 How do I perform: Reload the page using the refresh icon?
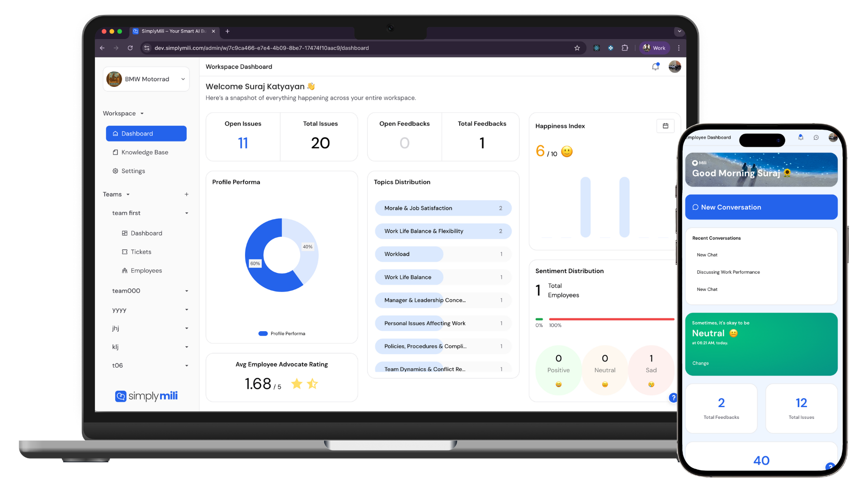click(x=130, y=48)
